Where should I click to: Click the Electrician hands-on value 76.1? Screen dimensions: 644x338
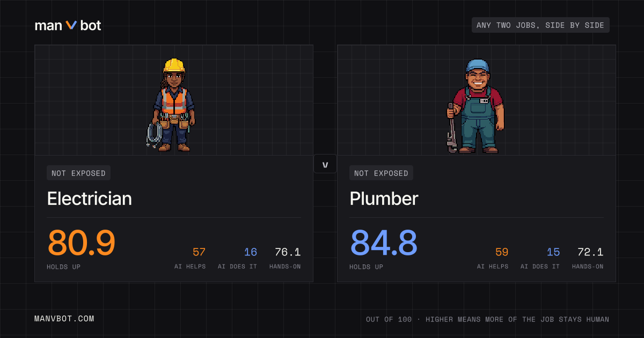point(288,252)
